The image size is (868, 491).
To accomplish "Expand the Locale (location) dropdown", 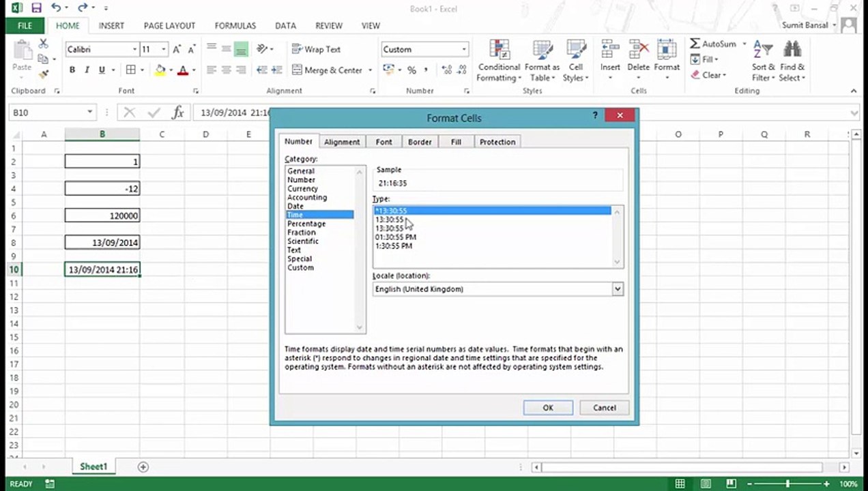I will pyautogui.click(x=617, y=289).
